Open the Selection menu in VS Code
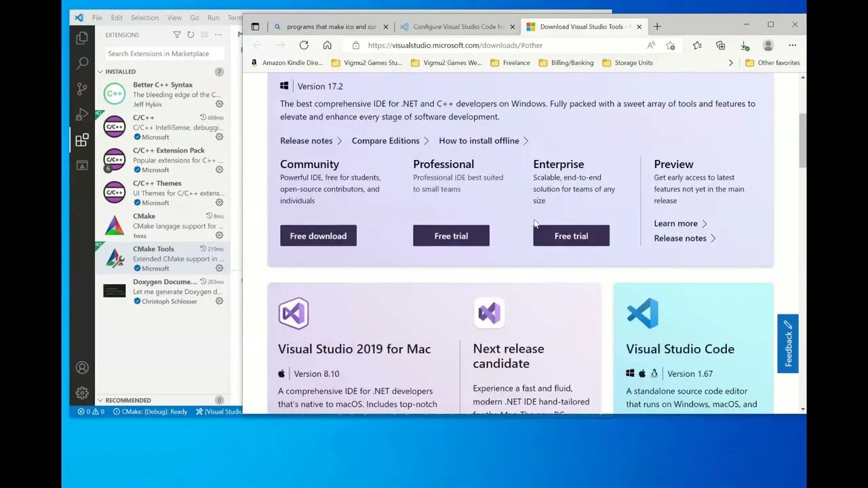This screenshot has width=868, height=488. tap(144, 18)
